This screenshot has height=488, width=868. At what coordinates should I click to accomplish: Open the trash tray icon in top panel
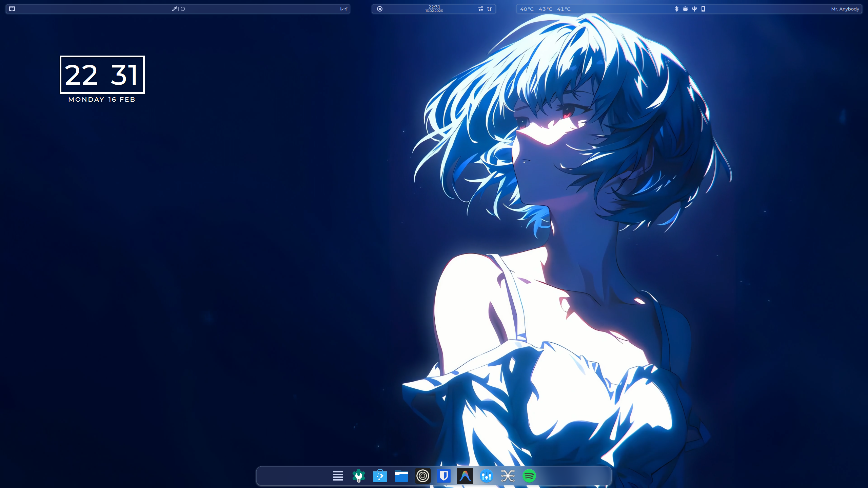tap(685, 9)
